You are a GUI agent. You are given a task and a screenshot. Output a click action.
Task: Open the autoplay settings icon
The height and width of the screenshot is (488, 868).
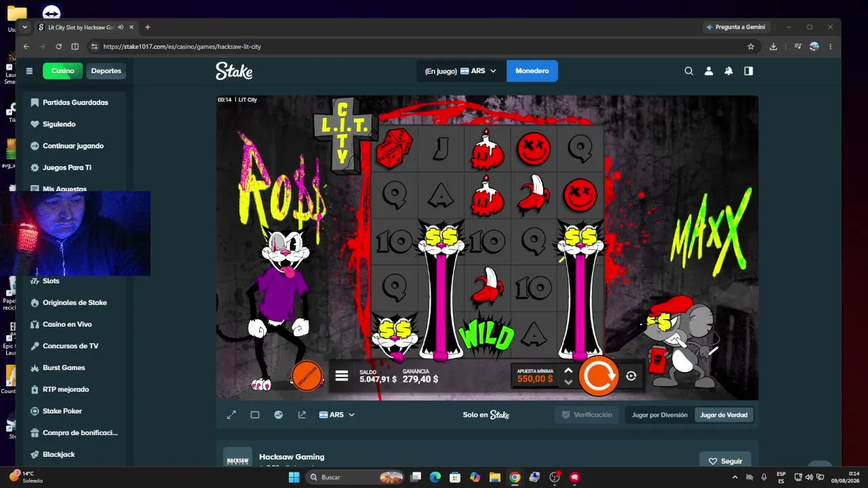631,376
